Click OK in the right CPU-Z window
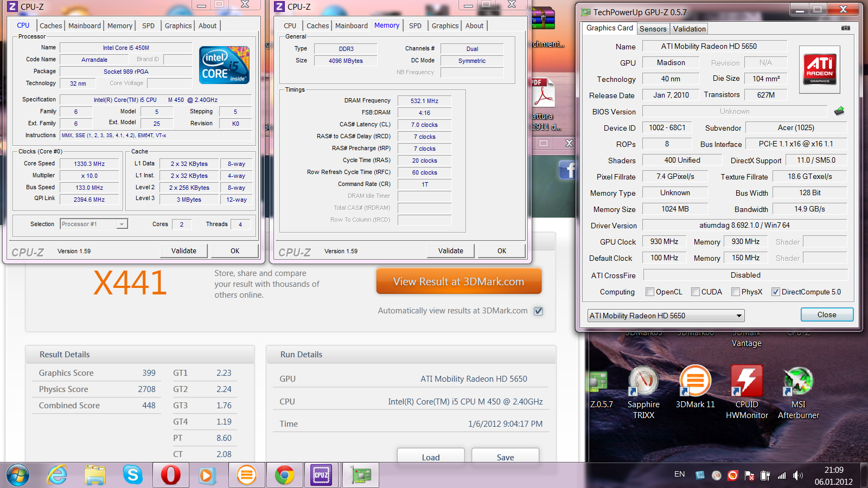Image resolution: width=868 pixels, height=488 pixels. 501,251
